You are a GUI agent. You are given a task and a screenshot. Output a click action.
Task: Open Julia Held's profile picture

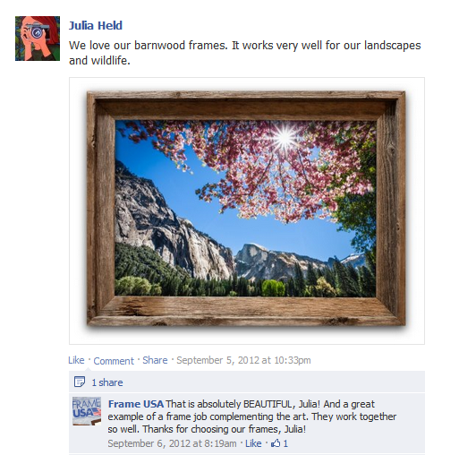[x=38, y=39]
